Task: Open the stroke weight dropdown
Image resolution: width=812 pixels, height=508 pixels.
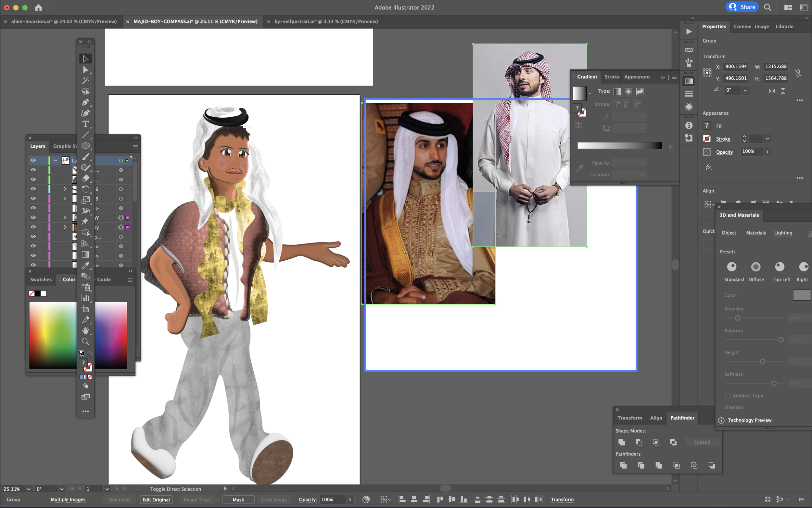Action: 768,139
